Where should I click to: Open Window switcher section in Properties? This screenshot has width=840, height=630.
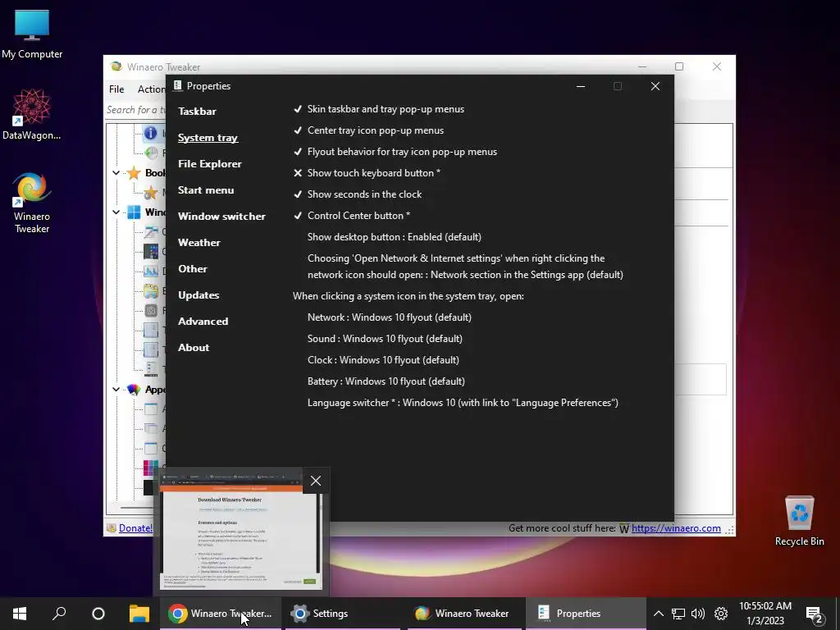pos(221,217)
